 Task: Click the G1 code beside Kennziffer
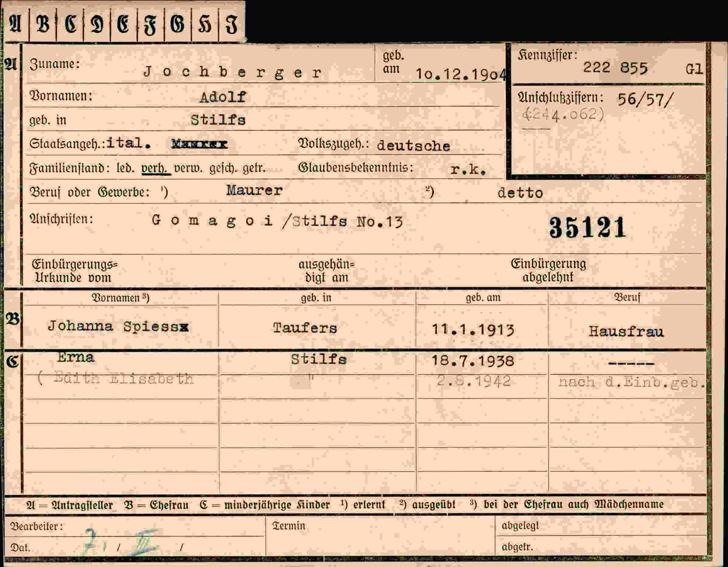pos(694,69)
